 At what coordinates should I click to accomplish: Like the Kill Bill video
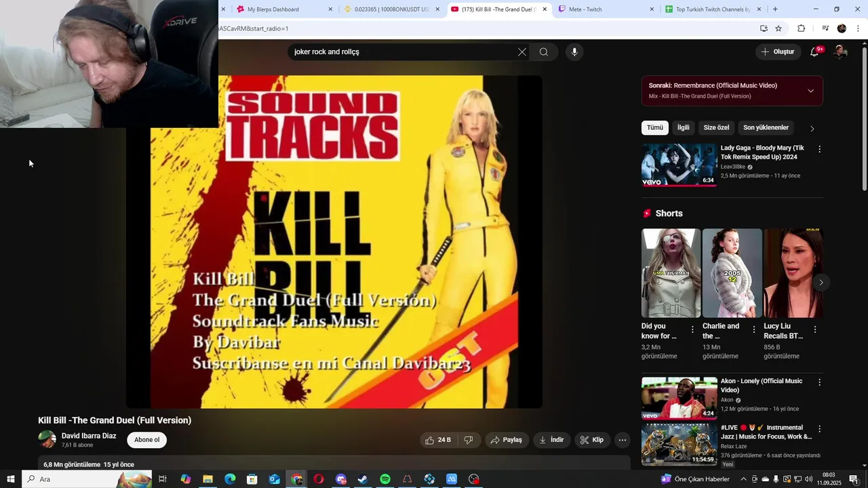pyautogui.click(x=438, y=440)
